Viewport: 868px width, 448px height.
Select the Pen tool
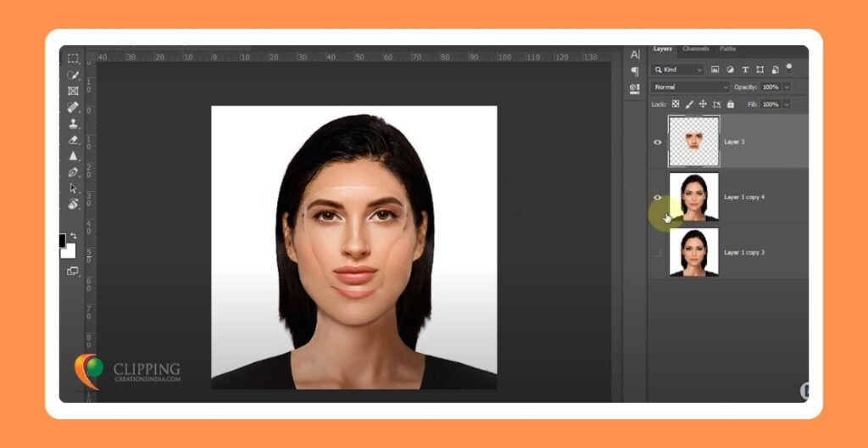click(73, 172)
